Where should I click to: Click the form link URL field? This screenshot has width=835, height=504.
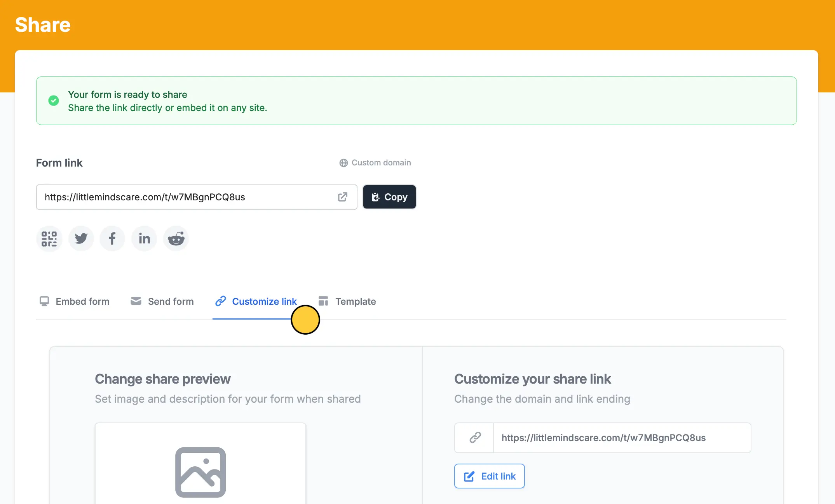[197, 197]
